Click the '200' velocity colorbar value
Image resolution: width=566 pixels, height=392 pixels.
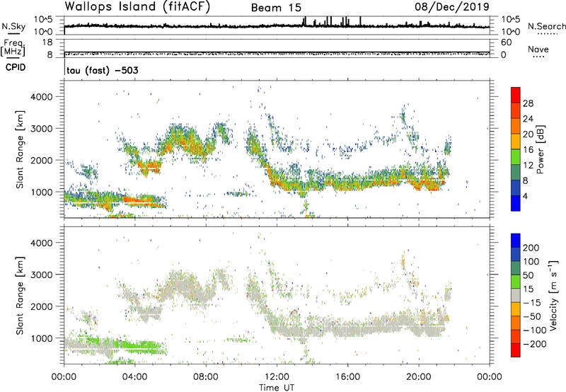coord(531,248)
